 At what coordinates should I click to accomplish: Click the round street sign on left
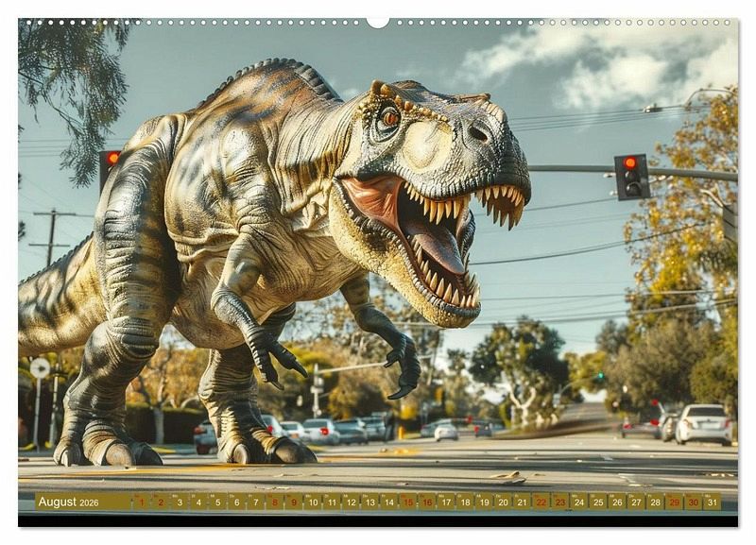click(x=40, y=367)
